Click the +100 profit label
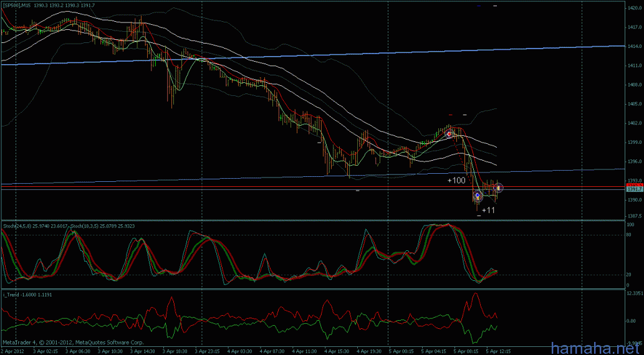This screenshot has height=355, width=644. point(456,180)
